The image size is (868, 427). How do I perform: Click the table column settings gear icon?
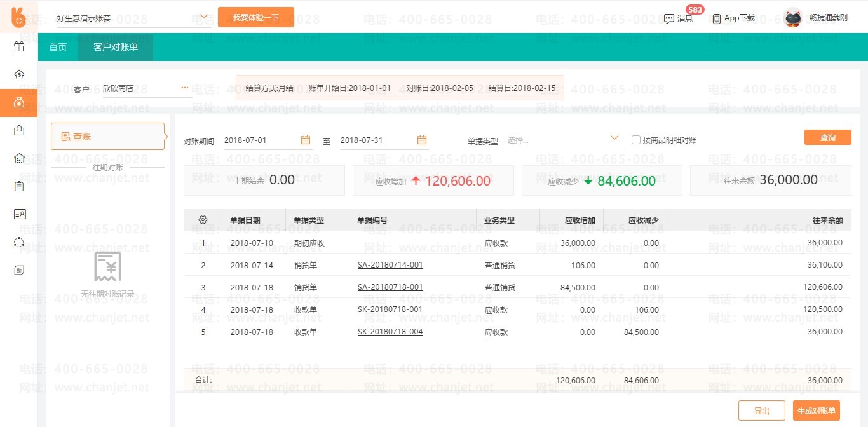click(x=203, y=220)
